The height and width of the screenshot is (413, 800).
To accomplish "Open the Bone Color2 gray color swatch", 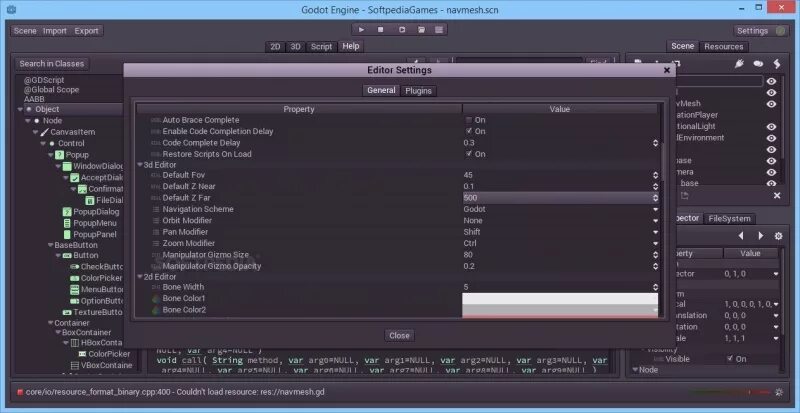I will point(560,310).
